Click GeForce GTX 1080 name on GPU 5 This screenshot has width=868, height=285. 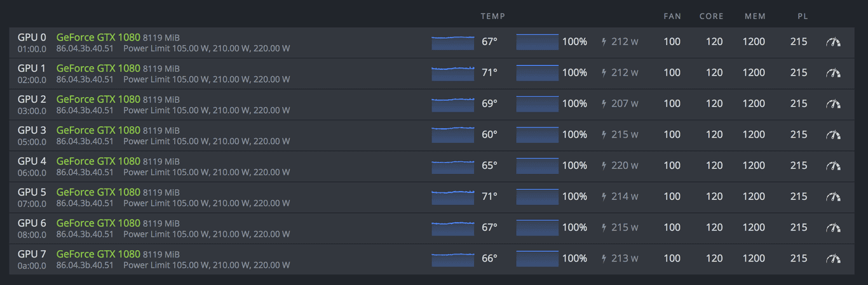coord(98,192)
